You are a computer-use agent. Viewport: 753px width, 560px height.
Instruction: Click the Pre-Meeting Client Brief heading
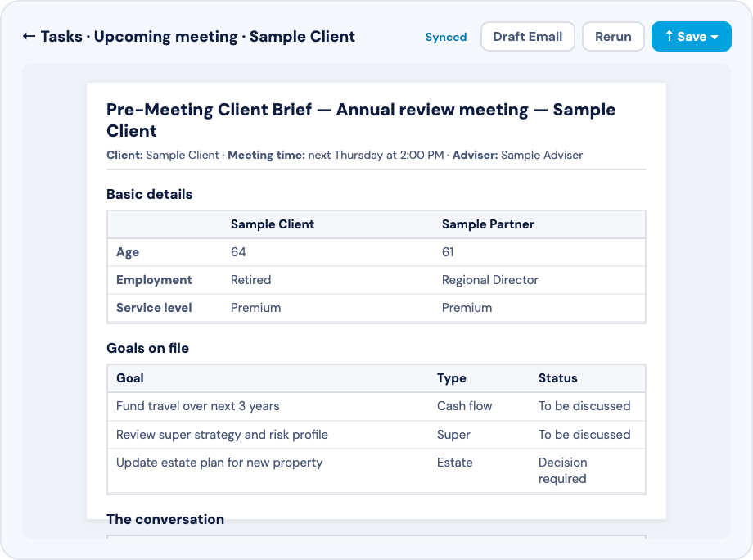pyautogui.click(x=361, y=120)
